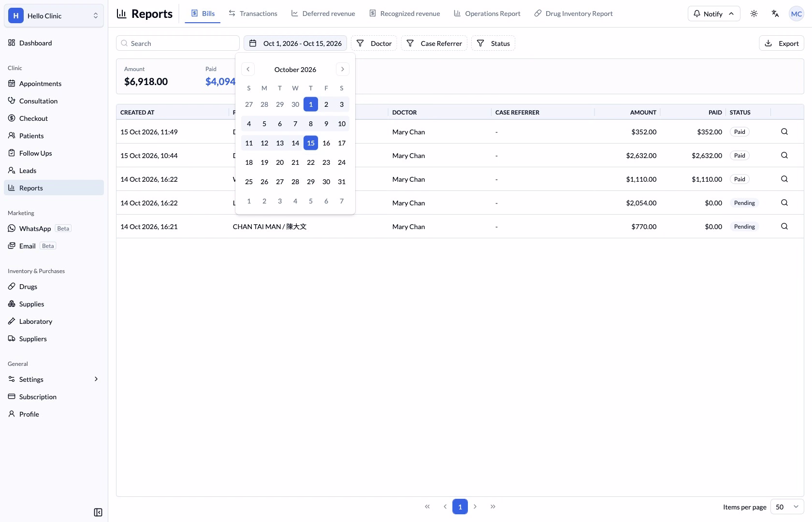
Task: Open the Case Referrer filter
Action: 434,43
